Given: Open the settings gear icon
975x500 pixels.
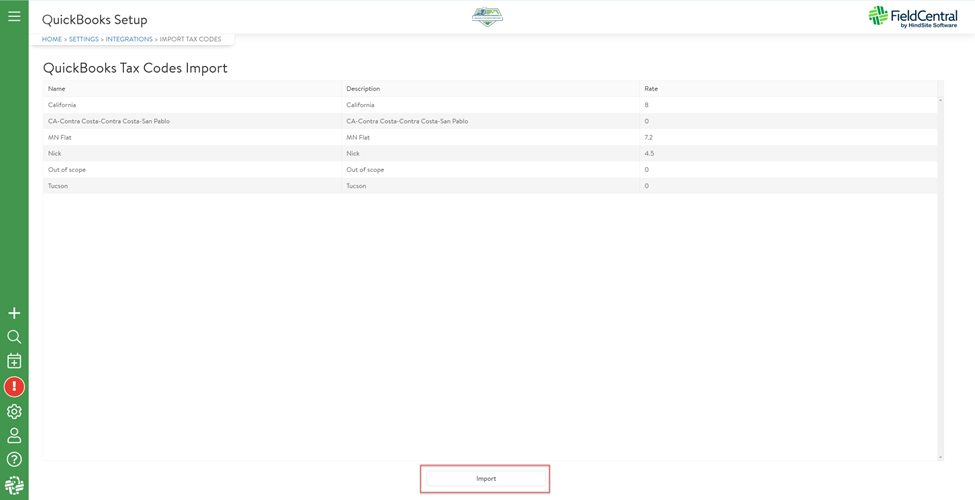Looking at the screenshot, I should (x=14, y=411).
